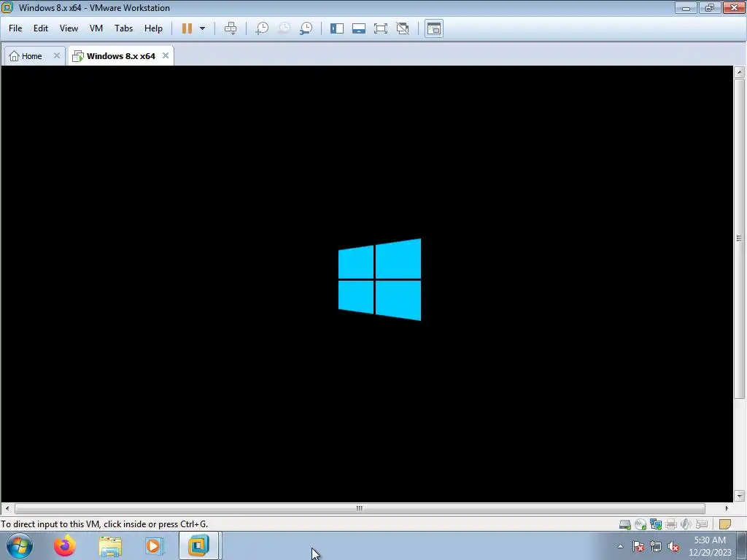Viewport: 747px width, 560px height.
Task: Click inside the VM display to direct input
Action: click(x=367, y=284)
